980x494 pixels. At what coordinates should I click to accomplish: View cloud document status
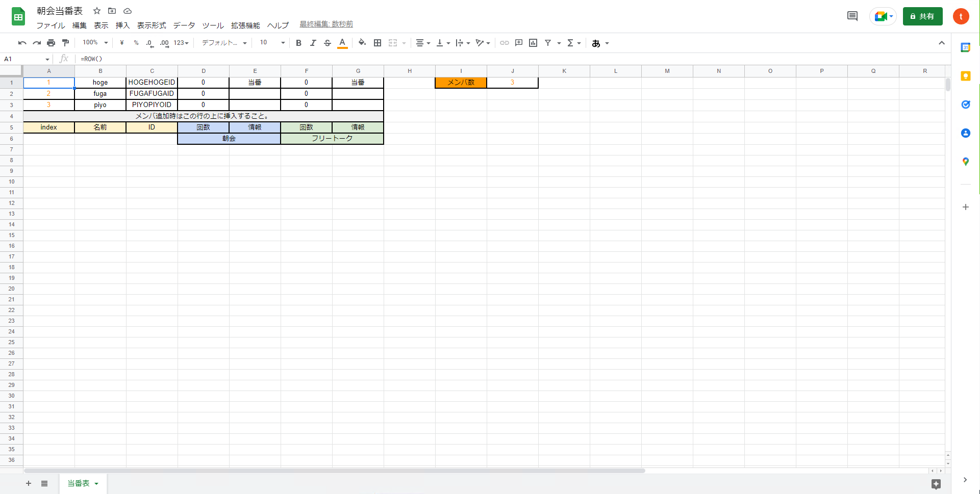(128, 11)
